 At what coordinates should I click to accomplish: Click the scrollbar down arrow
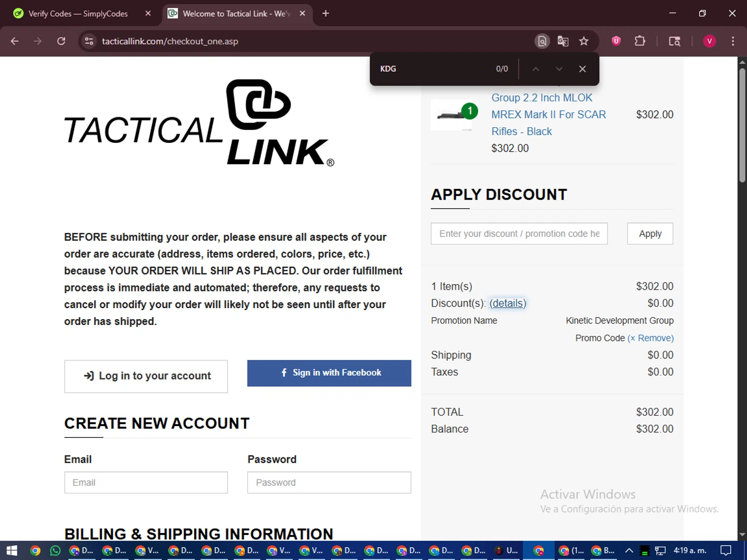pos(742,535)
